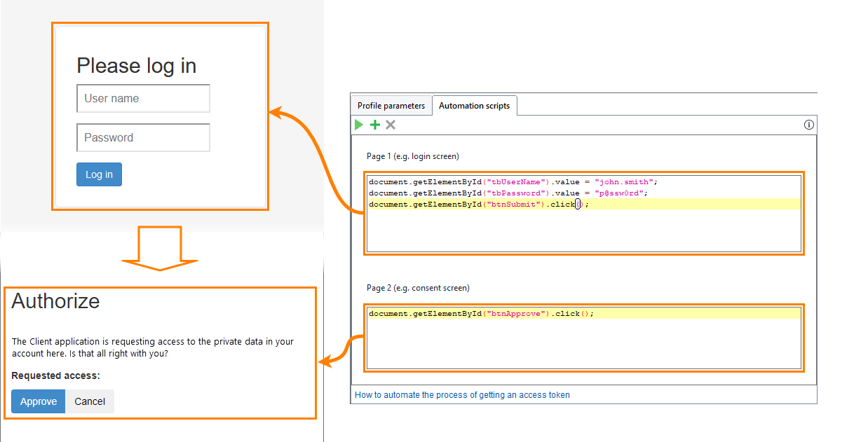Select the Automation scripts tab
Screen dimensions: 868x442
475,105
